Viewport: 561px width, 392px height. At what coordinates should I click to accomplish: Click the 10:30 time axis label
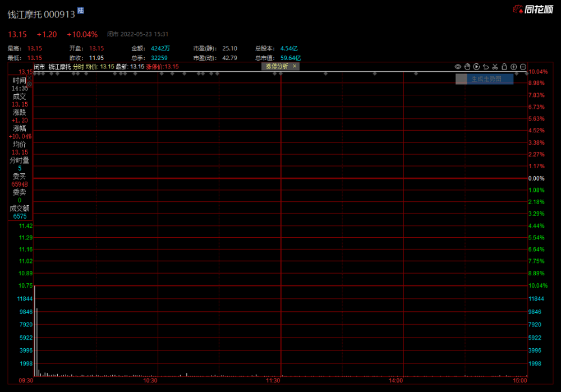(x=150, y=381)
